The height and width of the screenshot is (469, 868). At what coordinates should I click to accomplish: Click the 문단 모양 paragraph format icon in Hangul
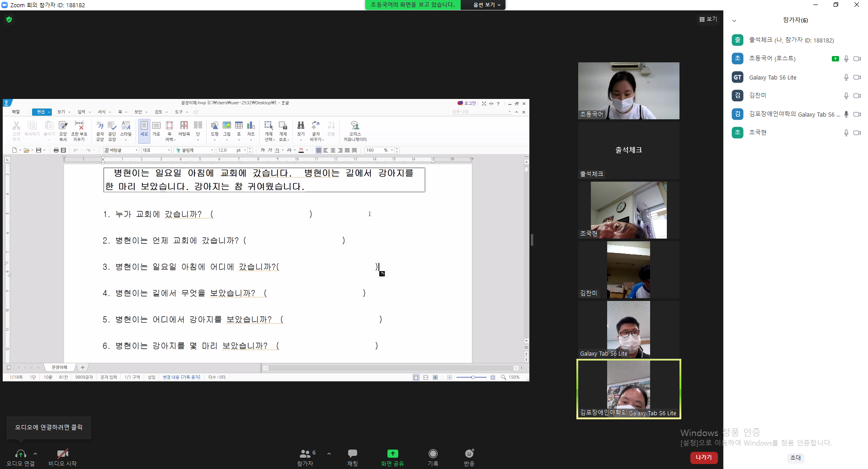[112, 131]
